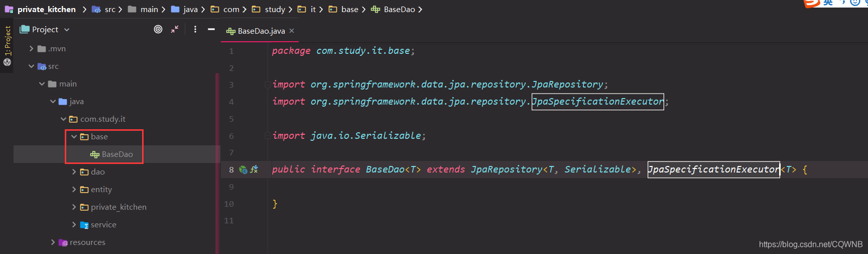Click the Project panel window icon

[25, 29]
